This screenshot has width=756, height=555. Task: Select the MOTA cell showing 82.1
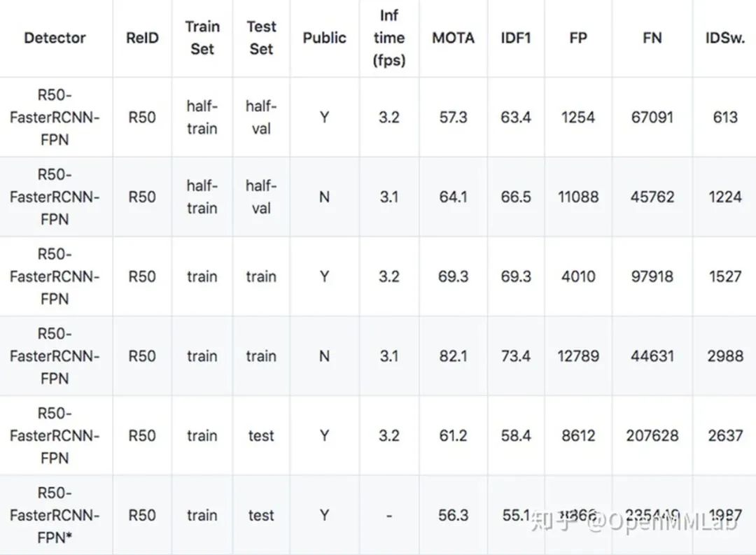point(453,356)
